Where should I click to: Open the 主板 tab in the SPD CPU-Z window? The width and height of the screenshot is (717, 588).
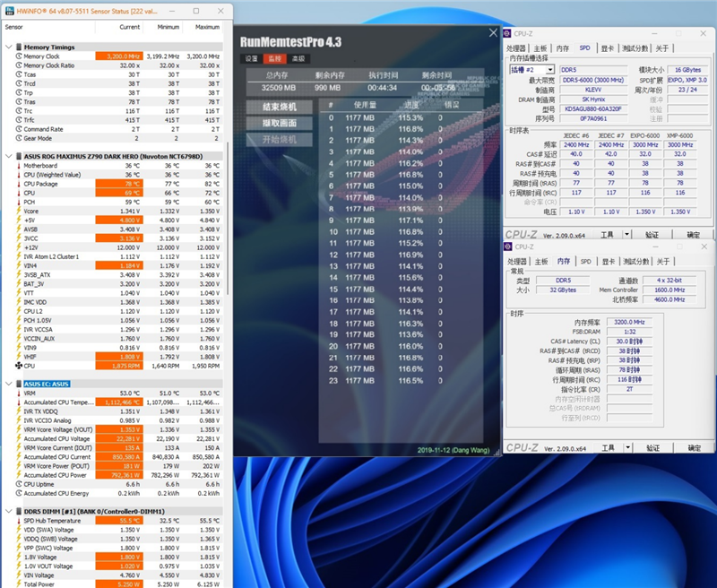[x=540, y=48]
